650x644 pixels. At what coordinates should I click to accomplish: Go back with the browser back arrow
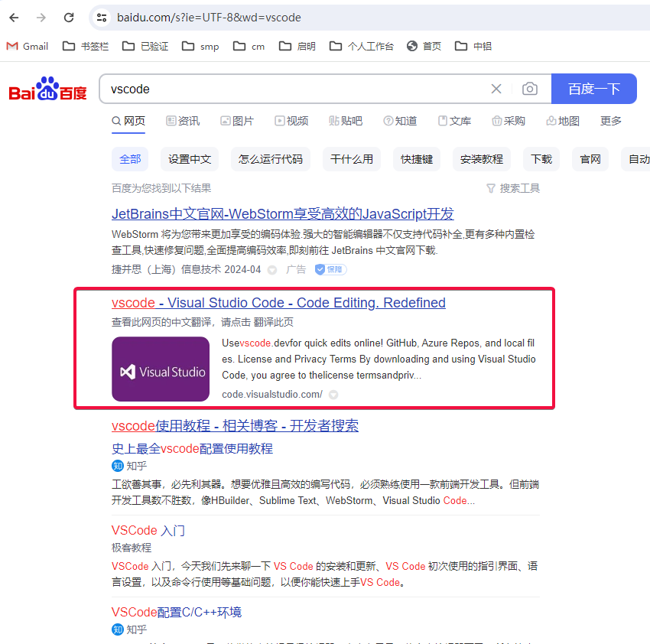(14, 18)
